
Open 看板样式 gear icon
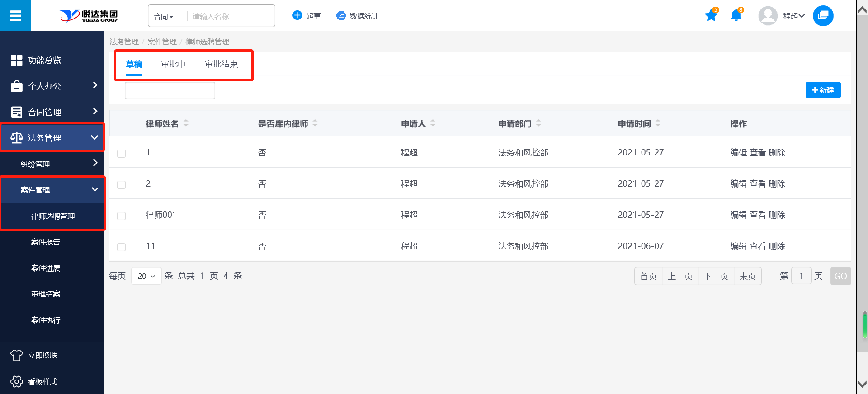(17, 382)
